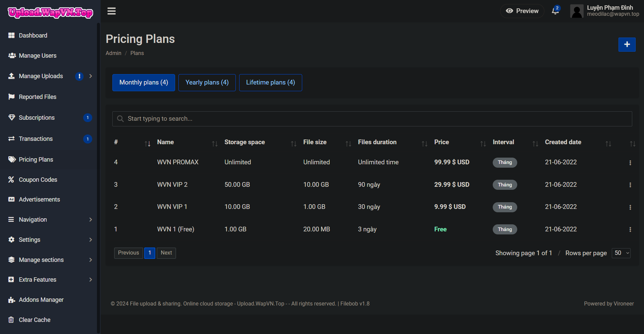Viewport: 644px width, 334px height.
Task: Expand the Extra Features submenu chevron
Action: coord(91,280)
